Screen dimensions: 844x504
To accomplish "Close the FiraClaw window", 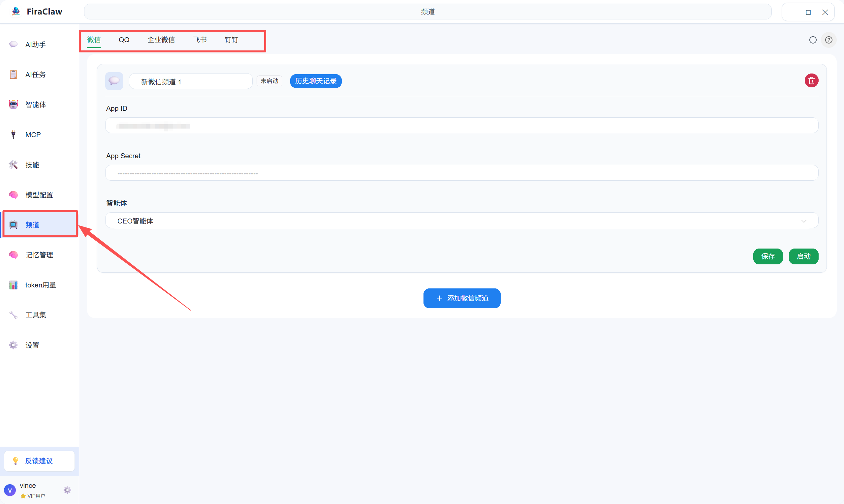I will 825,12.
